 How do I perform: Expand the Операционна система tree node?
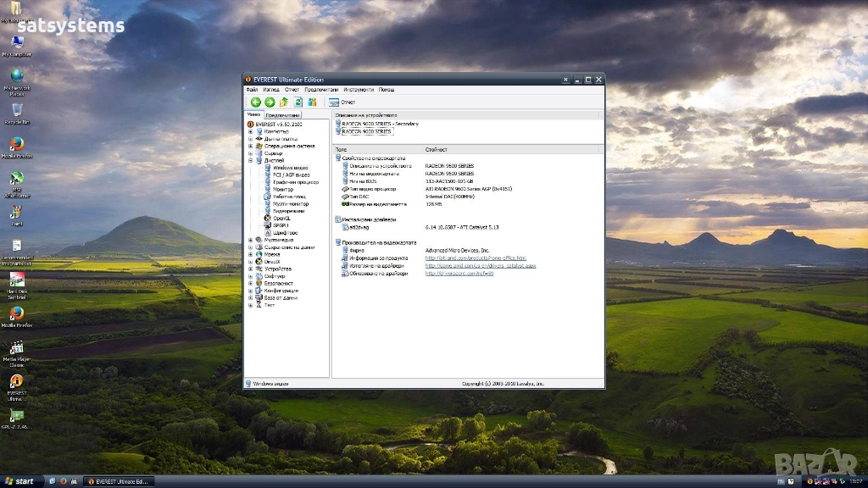(x=250, y=146)
